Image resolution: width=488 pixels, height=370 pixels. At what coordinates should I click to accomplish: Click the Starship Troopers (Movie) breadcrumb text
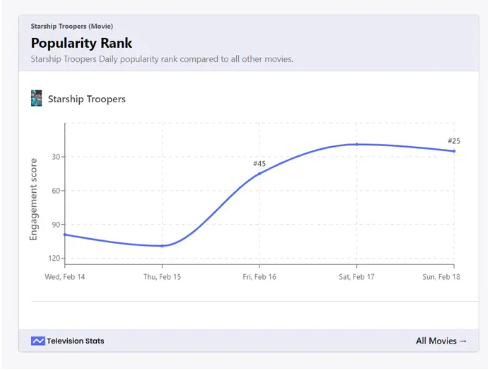72,26
